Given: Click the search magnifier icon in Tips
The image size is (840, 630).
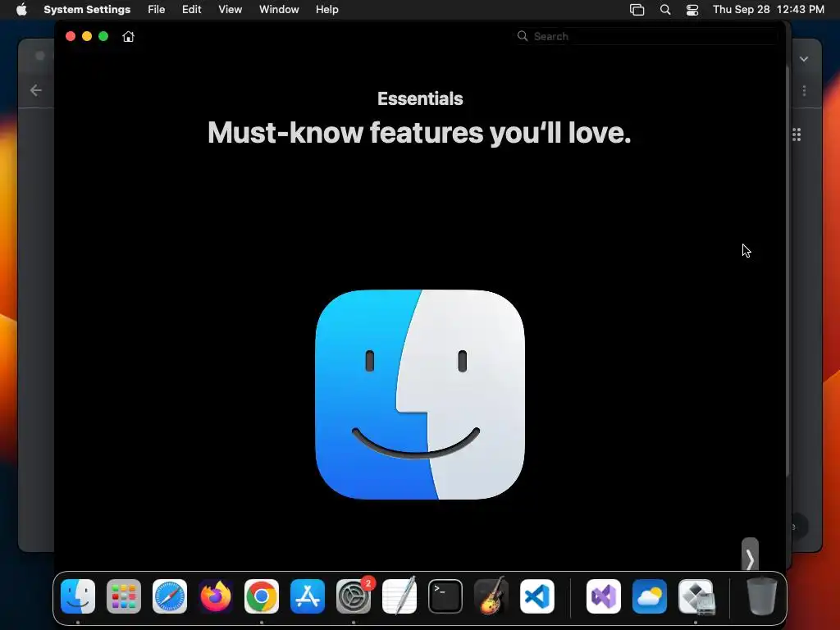Looking at the screenshot, I should point(523,36).
